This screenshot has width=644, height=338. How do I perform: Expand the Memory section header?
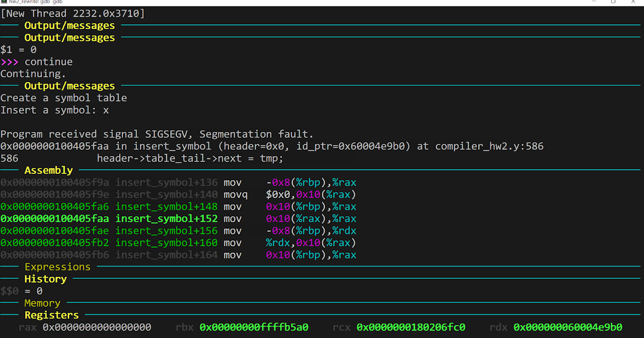pos(42,303)
